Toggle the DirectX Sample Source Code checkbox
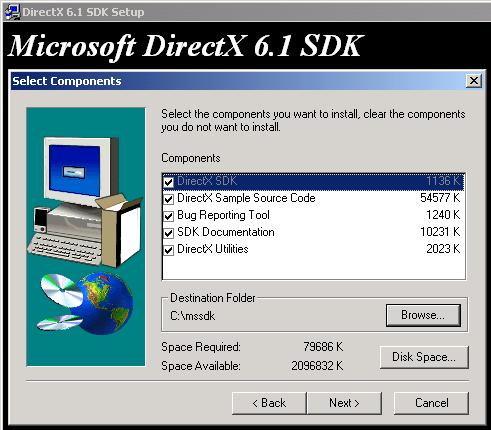 [x=169, y=199]
